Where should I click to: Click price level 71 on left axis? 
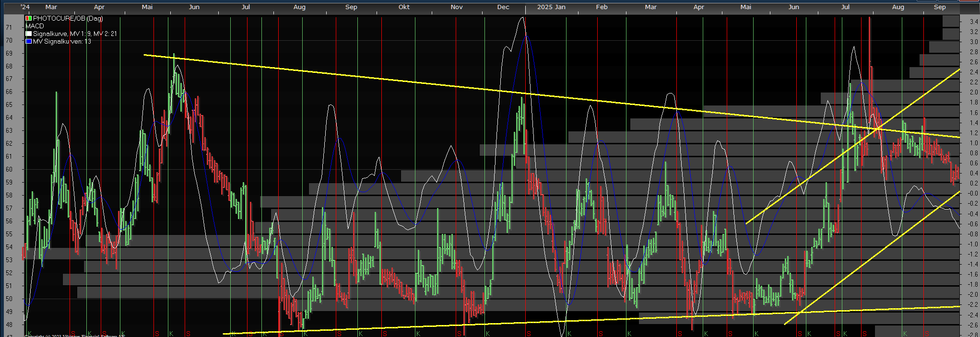[x=9, y=28]
